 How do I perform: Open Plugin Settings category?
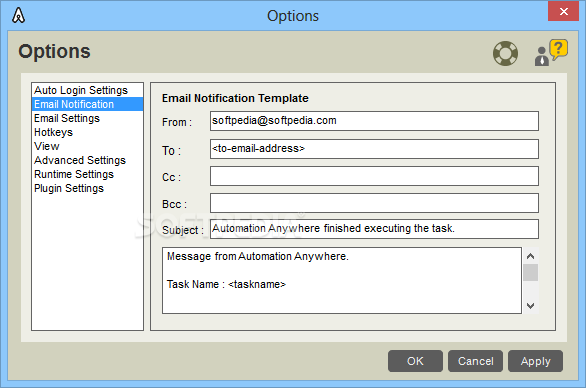87,188
